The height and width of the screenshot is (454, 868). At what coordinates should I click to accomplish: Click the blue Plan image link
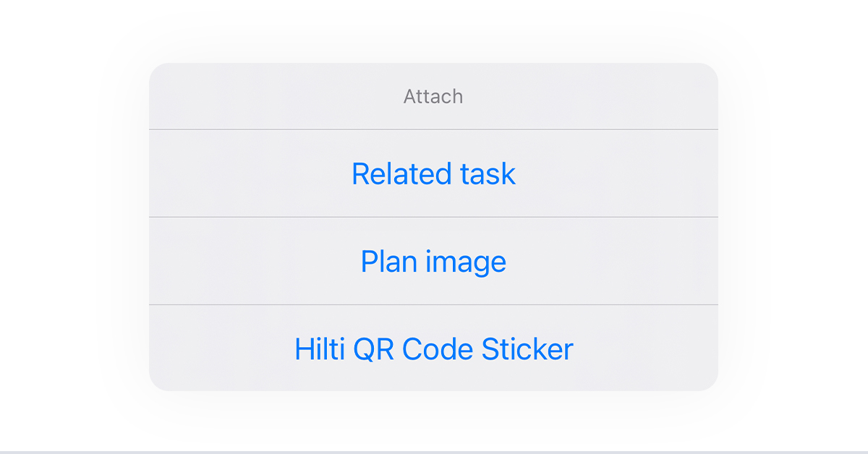click(433, 262)
